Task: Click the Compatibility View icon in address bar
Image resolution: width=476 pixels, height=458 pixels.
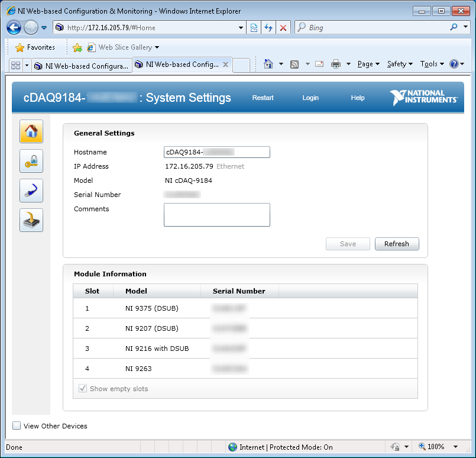Action: point(254,28)
